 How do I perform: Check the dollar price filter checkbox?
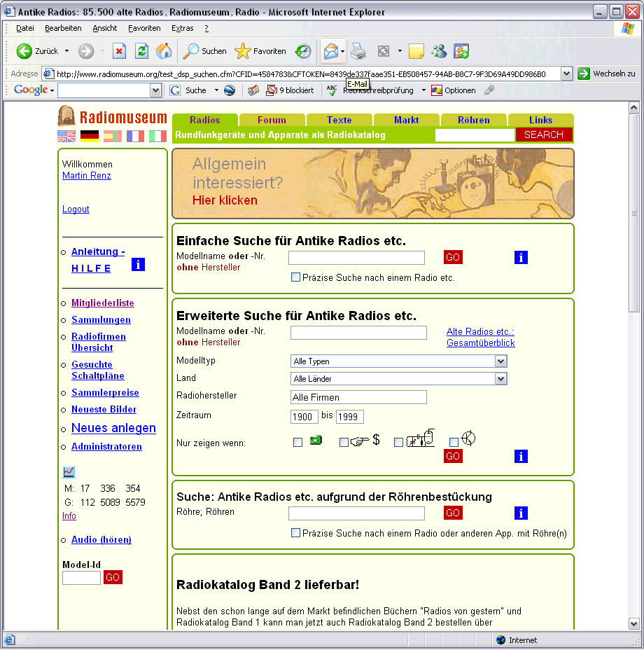tap(344, 442)
